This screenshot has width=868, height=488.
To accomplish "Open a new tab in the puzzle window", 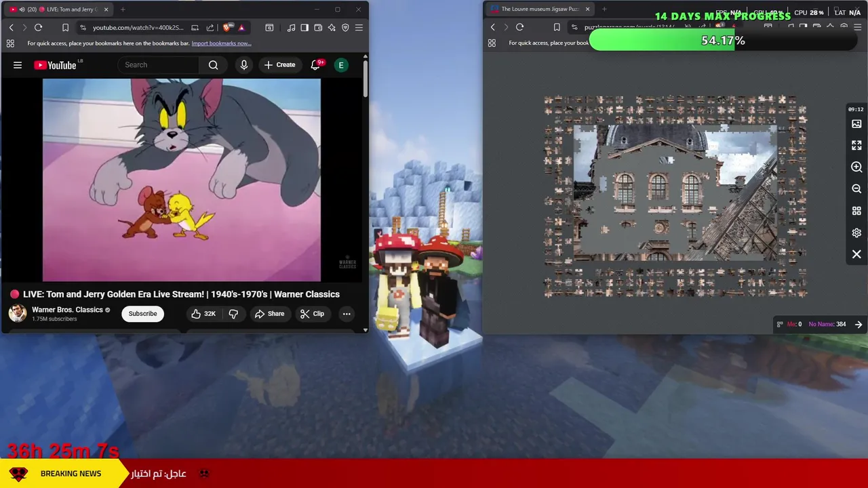I will tap(604, 9).
